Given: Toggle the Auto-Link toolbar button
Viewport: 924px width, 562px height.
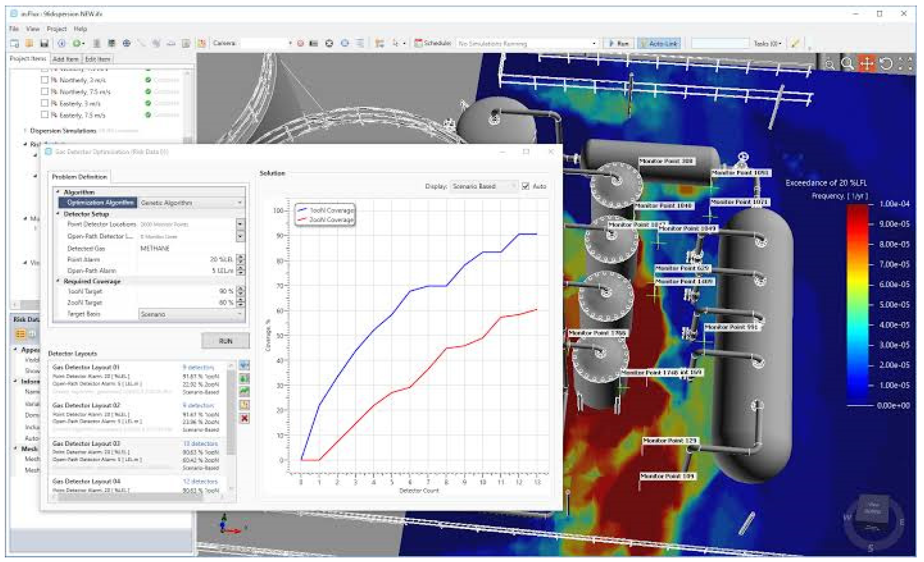Looking at the screenshot, I should [x=659, y=43].
